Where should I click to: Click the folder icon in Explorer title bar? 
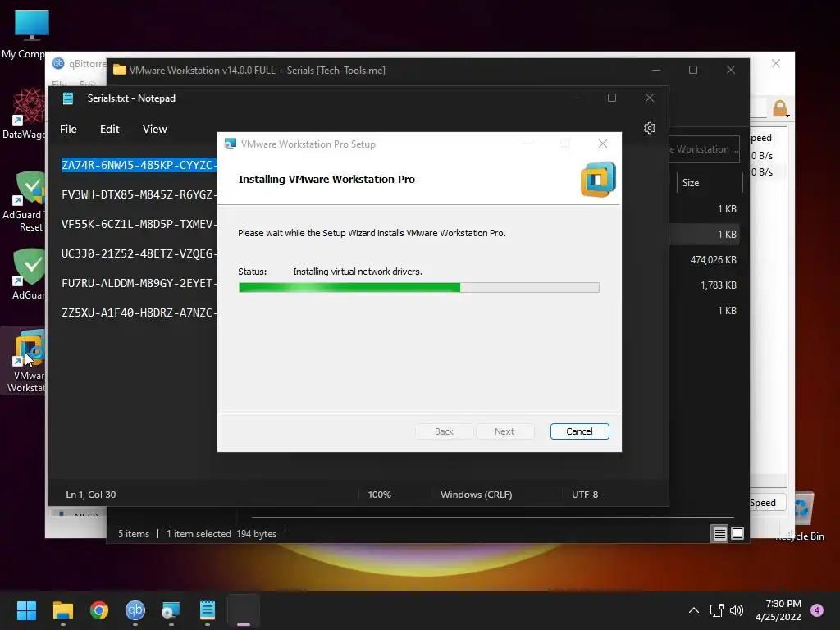click(x=120, y=70)
